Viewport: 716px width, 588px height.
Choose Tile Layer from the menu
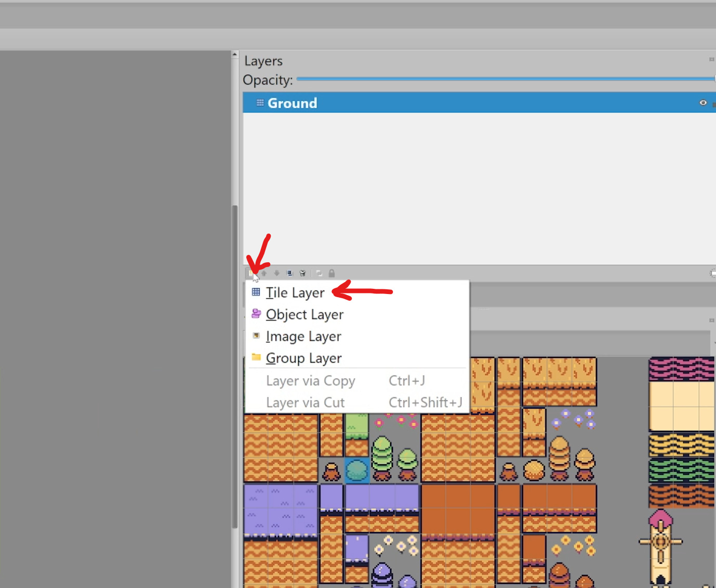click(295, 292)
